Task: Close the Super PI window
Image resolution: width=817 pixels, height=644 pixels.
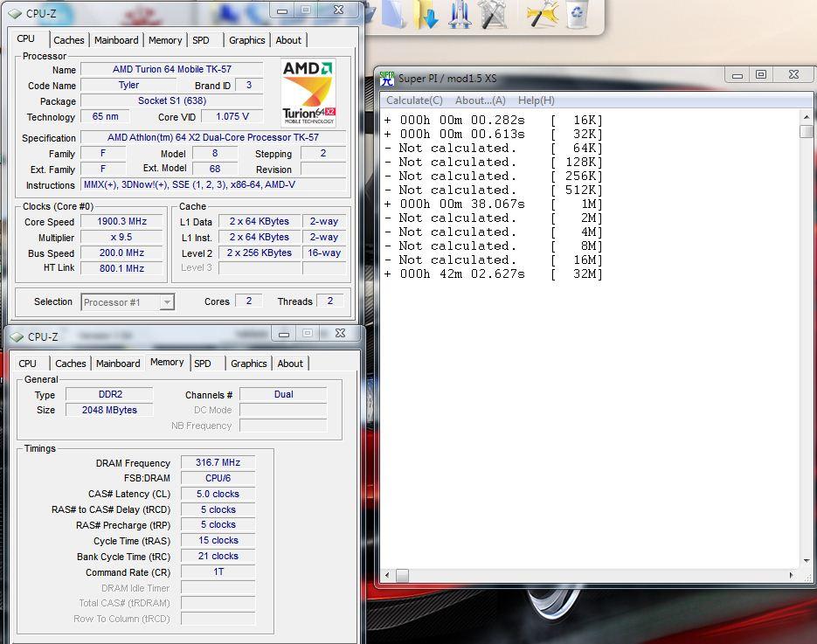Action: pyautogui.click(x=793, y=75)
